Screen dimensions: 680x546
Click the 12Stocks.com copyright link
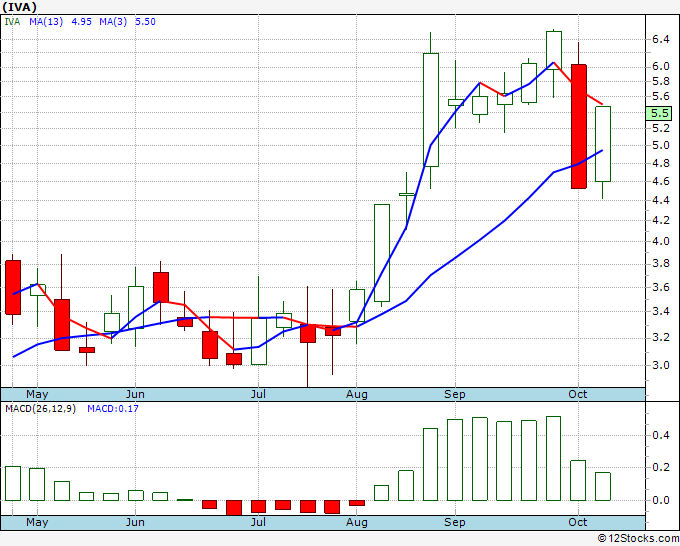pyautogui.click(x=638, y=539)
